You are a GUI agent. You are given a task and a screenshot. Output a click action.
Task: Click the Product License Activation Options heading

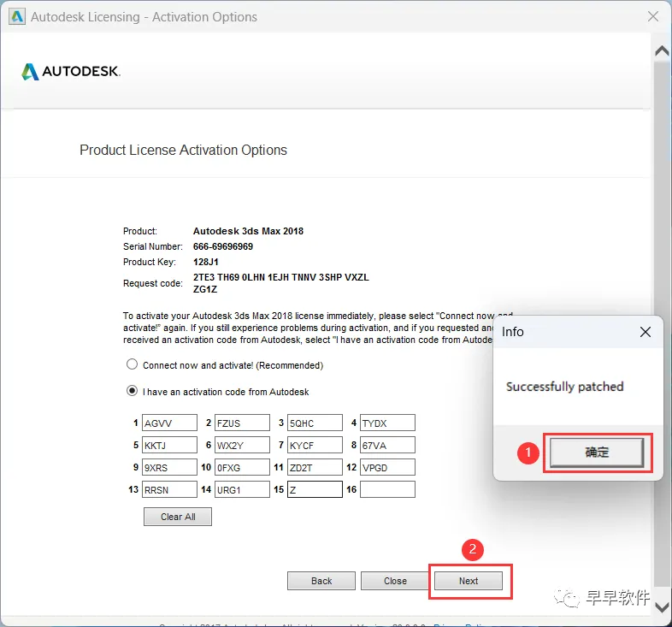(184, 150)
